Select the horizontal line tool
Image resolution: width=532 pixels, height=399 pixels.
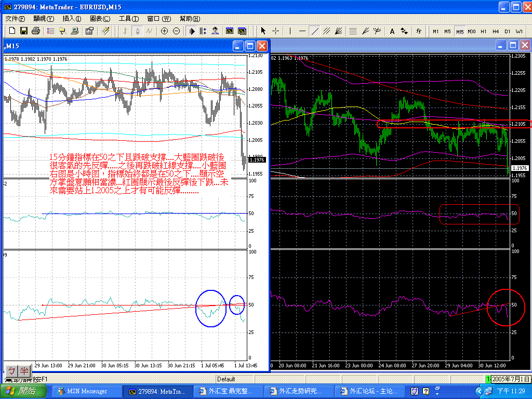coord(302,31)
